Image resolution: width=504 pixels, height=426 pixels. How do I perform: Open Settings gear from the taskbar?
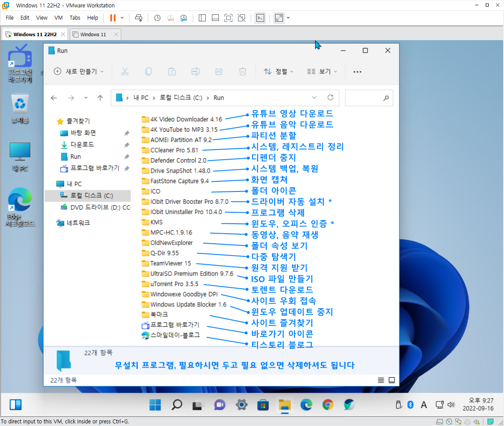pyautogui.click(x=242, y=405)
